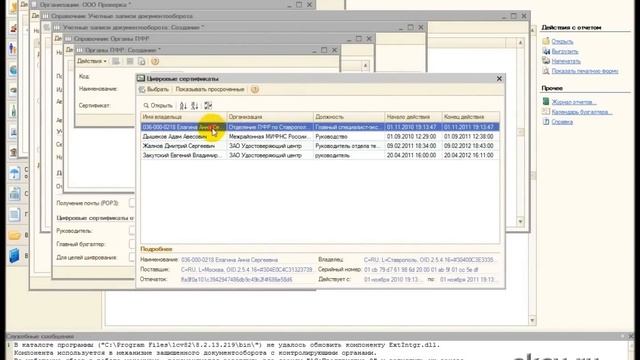
Task: Sort the certificate list descending
Action: point(195,106)
